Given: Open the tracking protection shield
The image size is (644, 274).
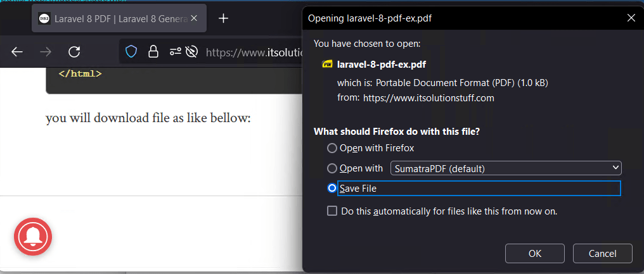Looking at the screenshot, I should coord(131,52).
